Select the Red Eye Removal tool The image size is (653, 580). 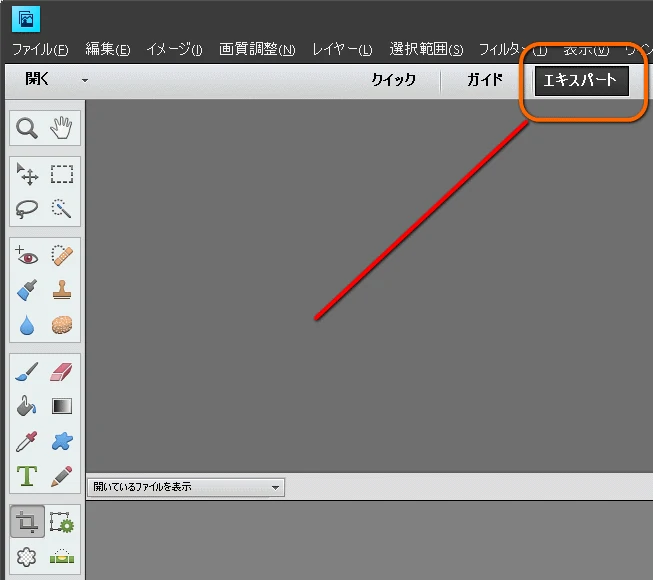coord(27,256)
